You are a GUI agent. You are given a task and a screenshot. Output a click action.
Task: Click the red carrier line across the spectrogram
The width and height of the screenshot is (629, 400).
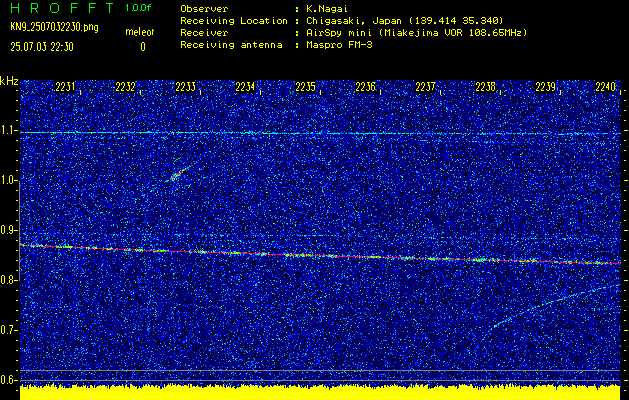[320, 254]
